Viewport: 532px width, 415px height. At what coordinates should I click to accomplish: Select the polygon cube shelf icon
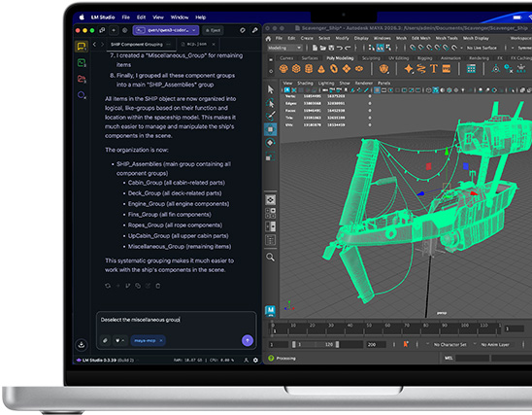coord(296,69)
